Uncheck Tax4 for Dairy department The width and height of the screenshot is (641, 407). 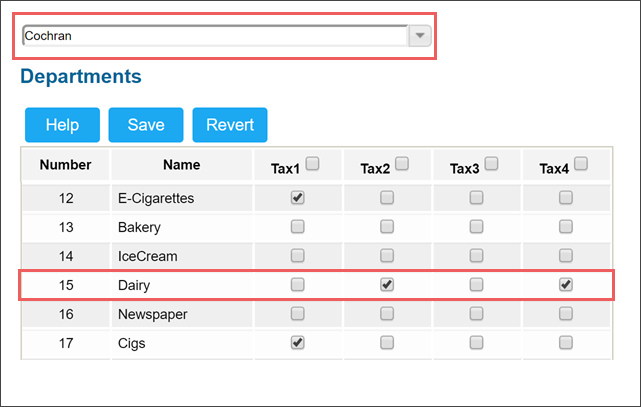pyautogui.click(x=566, y=284)
